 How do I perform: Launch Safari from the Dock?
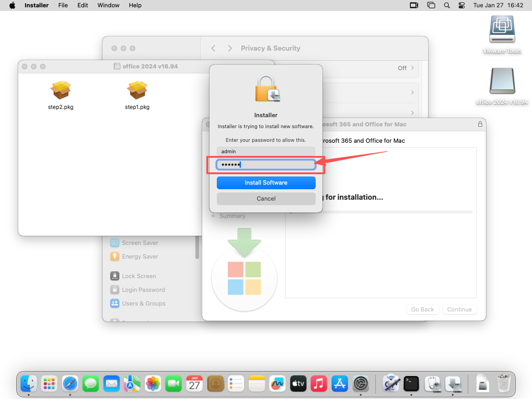[70, 383]
